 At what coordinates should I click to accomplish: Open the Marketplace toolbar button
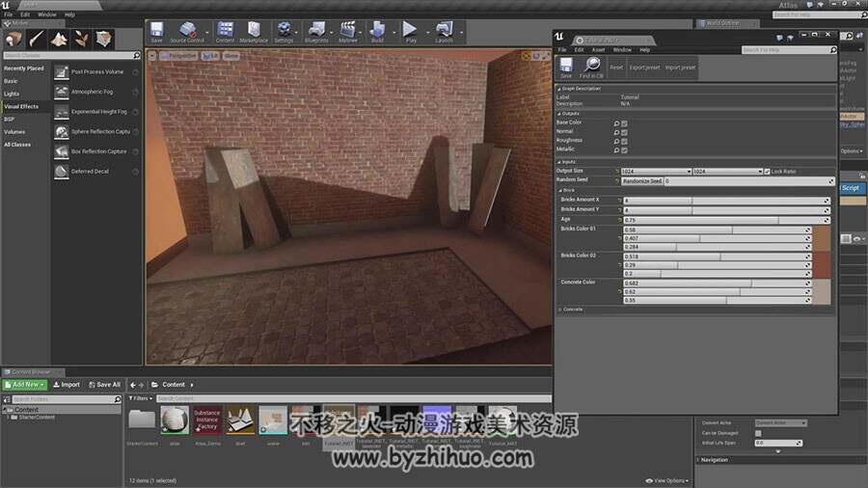pyautogui.click(x=254, y=32)
